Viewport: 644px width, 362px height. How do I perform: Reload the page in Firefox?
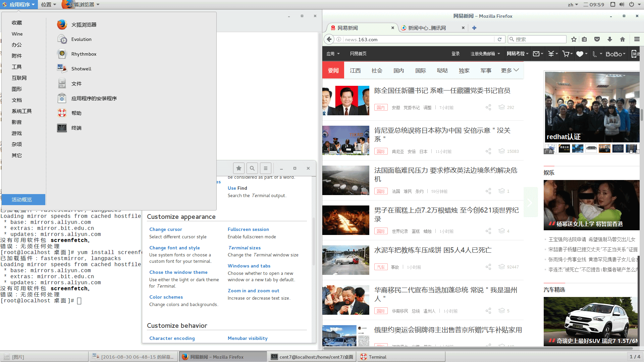pyautogui.click(x=499, y=39)
